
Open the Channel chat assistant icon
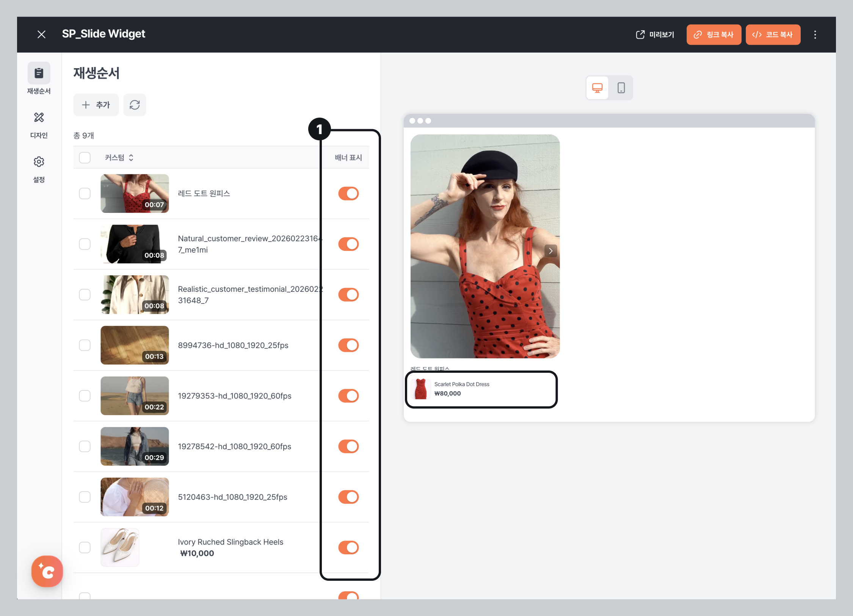pyautogui.click(x=47, y=571)
